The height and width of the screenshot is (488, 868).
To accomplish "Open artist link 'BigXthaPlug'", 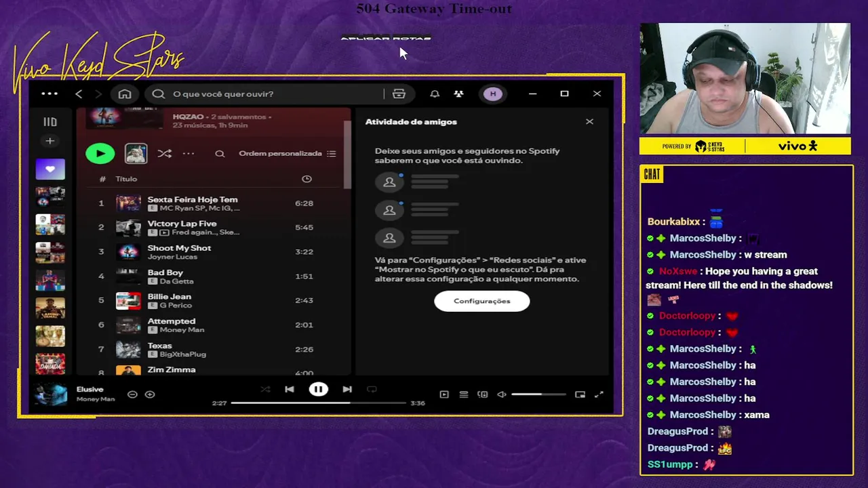I will tap(182, 354).
